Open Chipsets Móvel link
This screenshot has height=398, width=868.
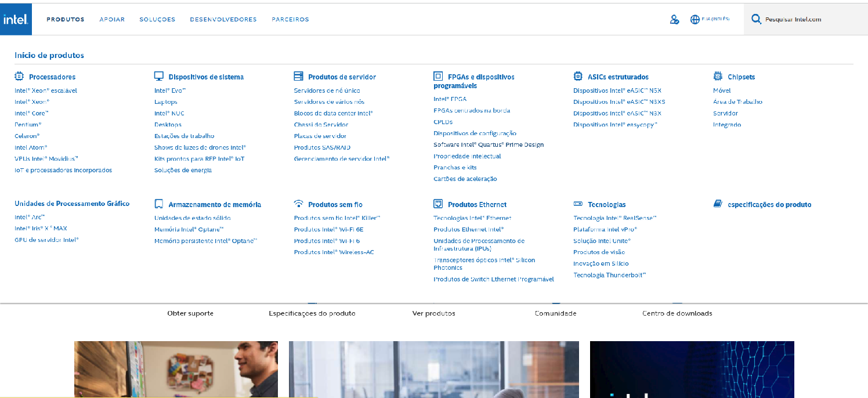tap(722, 91)
